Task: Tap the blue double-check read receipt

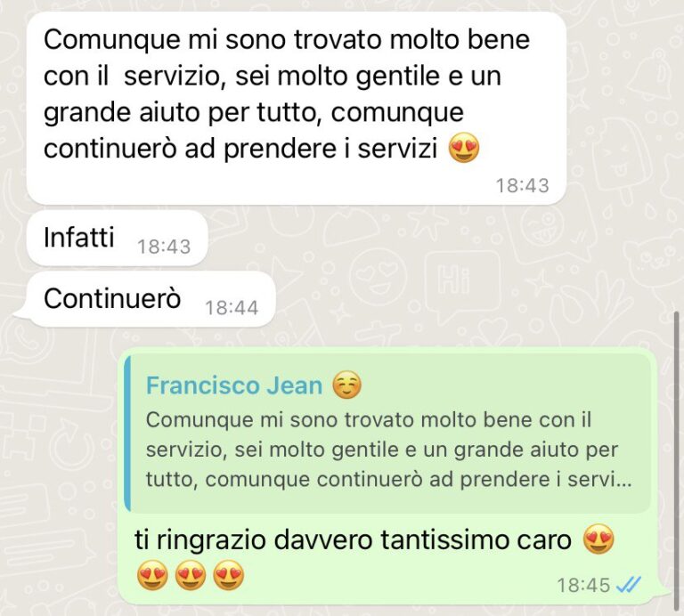Action: [x=629, y=584]
